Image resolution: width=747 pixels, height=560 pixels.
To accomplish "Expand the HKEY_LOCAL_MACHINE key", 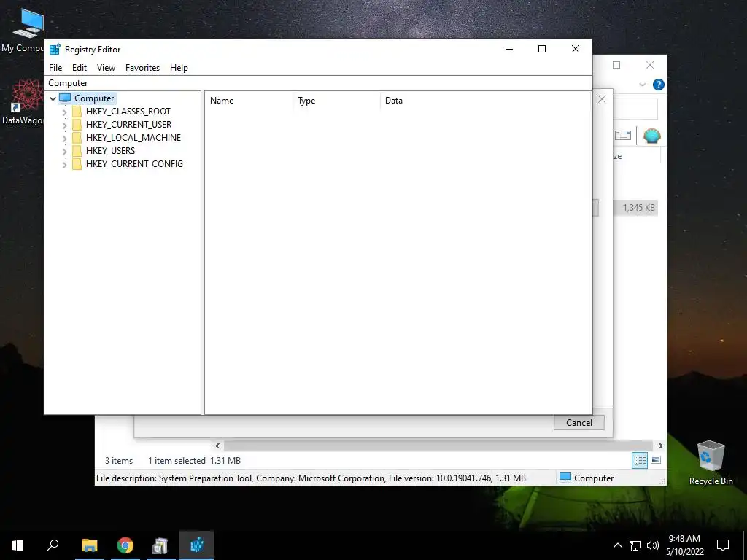I will pos(64,138).
